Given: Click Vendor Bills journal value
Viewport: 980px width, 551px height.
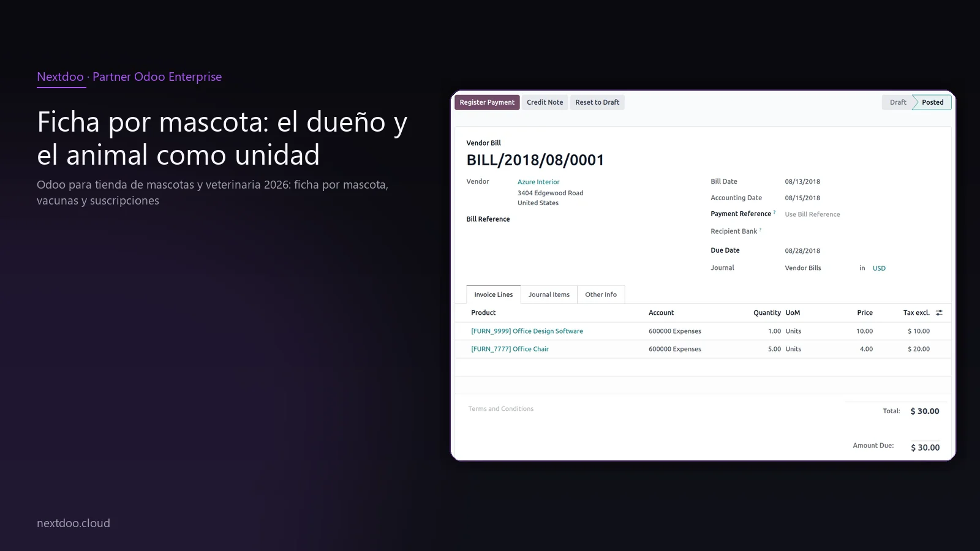Looking at the screenshot, I should [x=803, y=268].
